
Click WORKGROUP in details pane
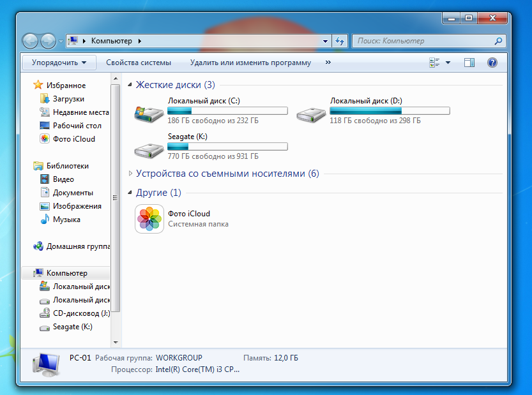click(x=179, y=358)
